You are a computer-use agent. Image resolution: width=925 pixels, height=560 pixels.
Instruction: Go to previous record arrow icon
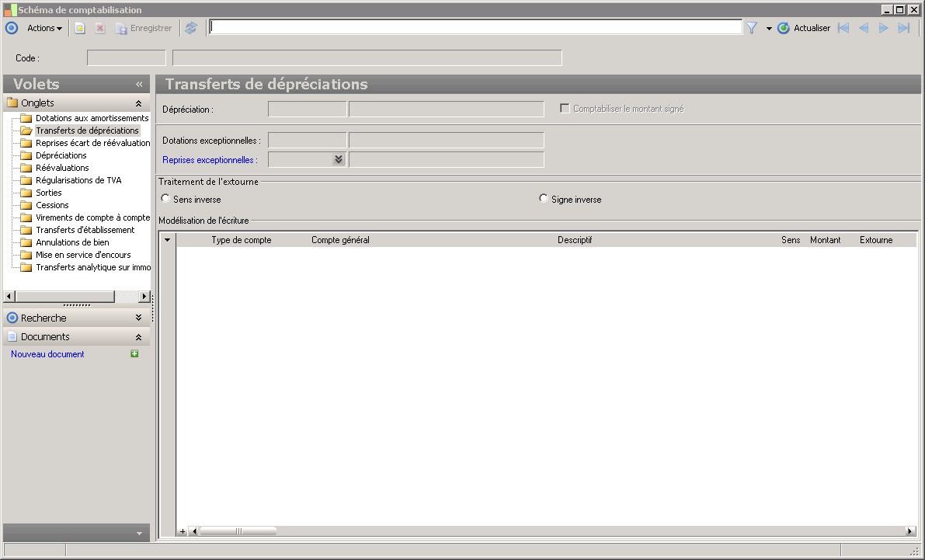click(864, 28)
